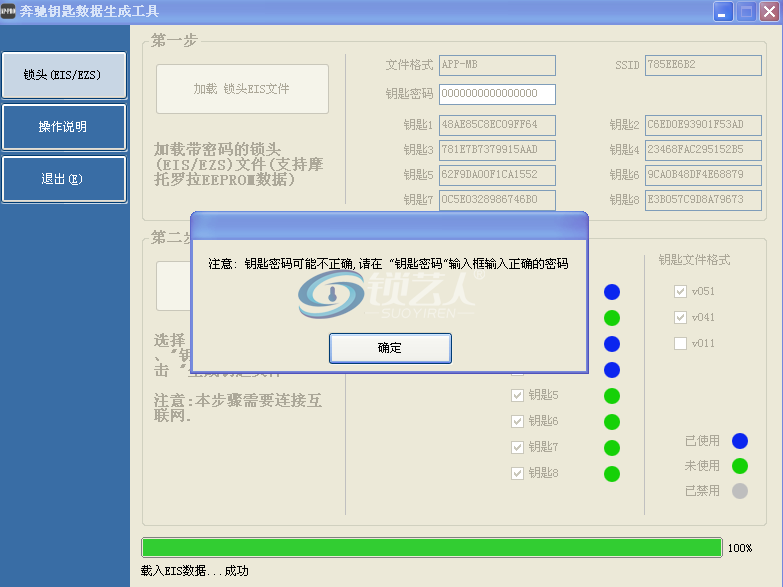Select the 退出(E) sidebar button
Screen dimensions: 783x587
pos(64,179)
